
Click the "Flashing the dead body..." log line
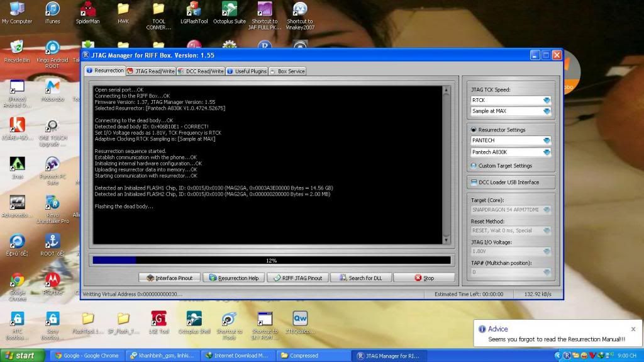pos(124,206)
